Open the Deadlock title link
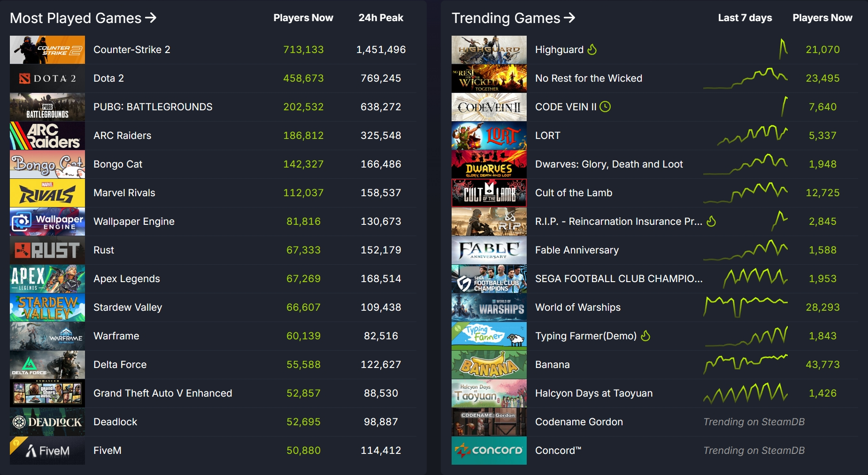This screenshot has width=868, height=475. coord(115,422)
